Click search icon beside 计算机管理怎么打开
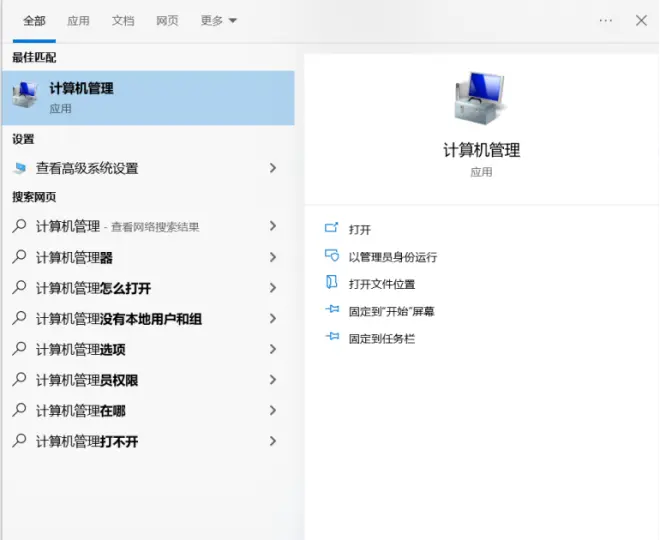This screenshot has height=540, width=660. coord(19,287)
